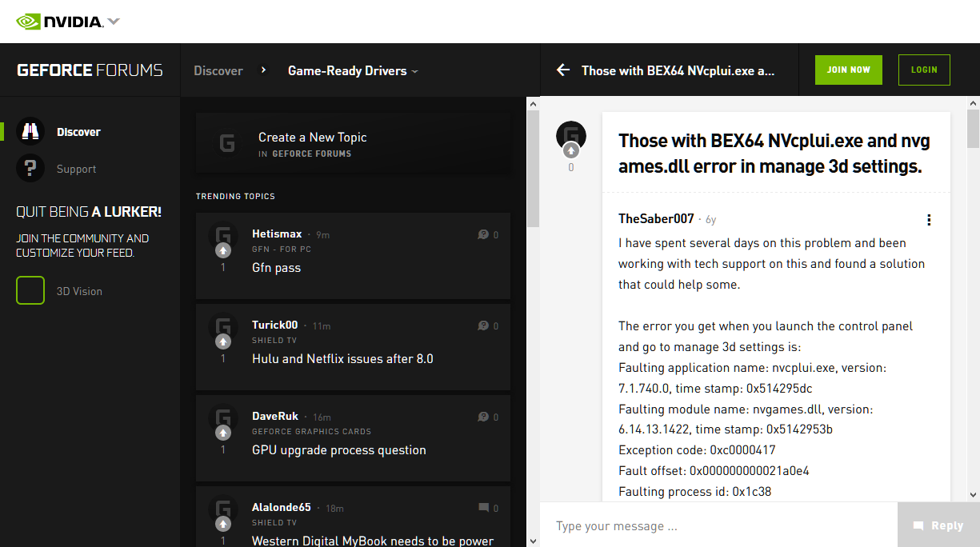Click the Discover binoculars icon
Screen dimensions: 980x547
click(30, 132)
